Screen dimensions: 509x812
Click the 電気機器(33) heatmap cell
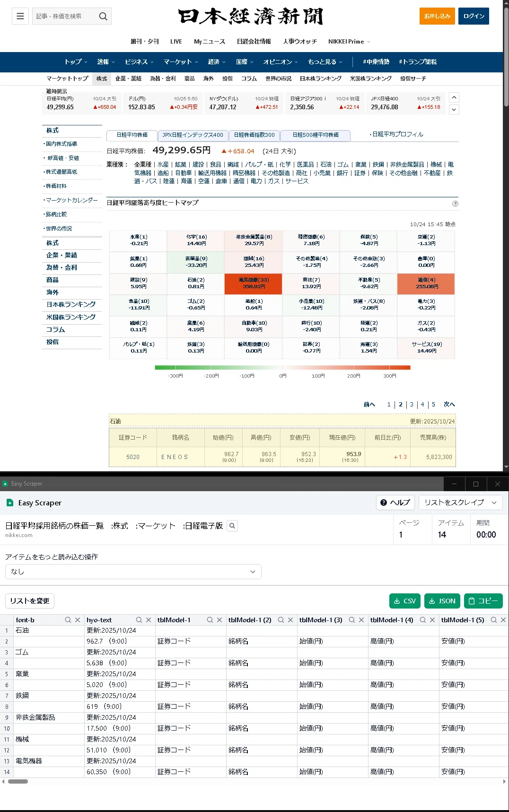click(254, 283)
